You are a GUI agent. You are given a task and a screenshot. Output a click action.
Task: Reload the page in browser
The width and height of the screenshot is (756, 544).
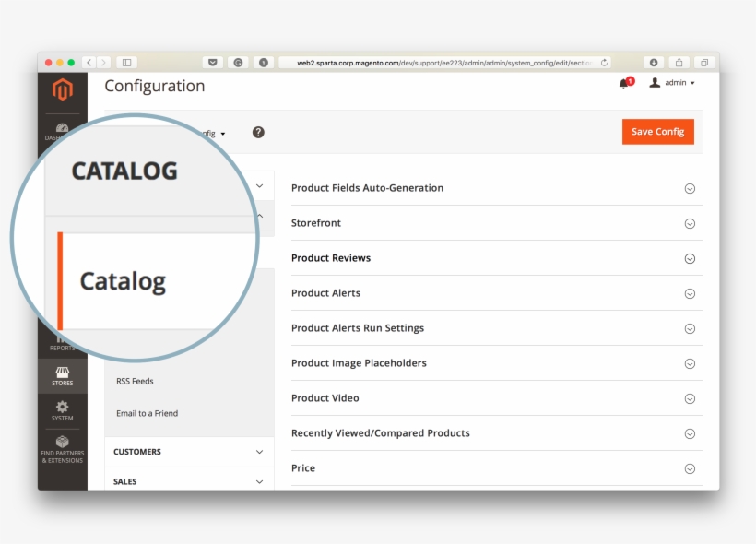tap(604, 63)
